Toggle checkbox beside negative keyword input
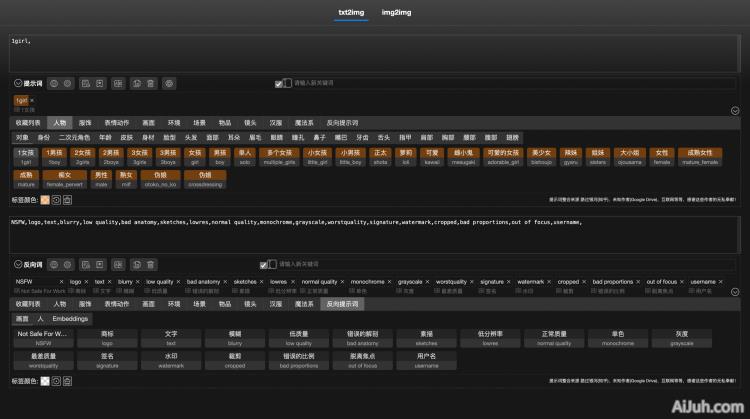 (264, 265)
